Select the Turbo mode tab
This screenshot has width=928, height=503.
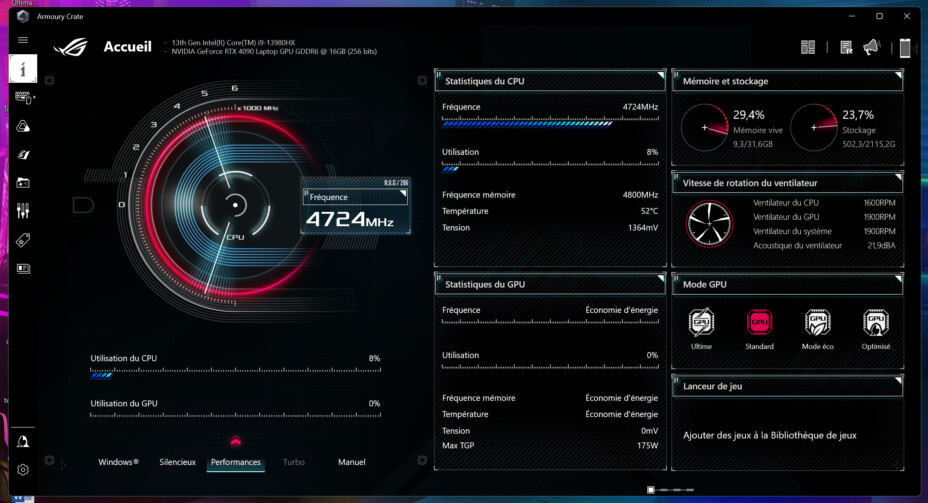click(294, 462)
